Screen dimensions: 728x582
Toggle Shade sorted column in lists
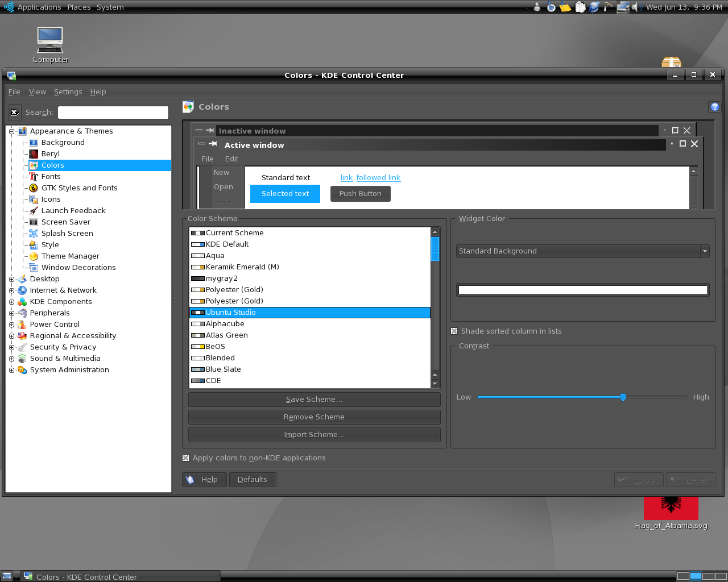(x=454, y=331)
